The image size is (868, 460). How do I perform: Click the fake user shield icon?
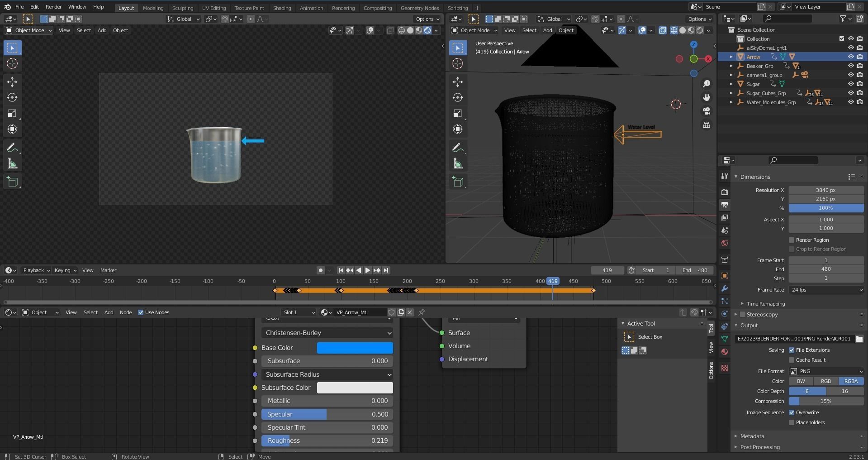(392, 312)
